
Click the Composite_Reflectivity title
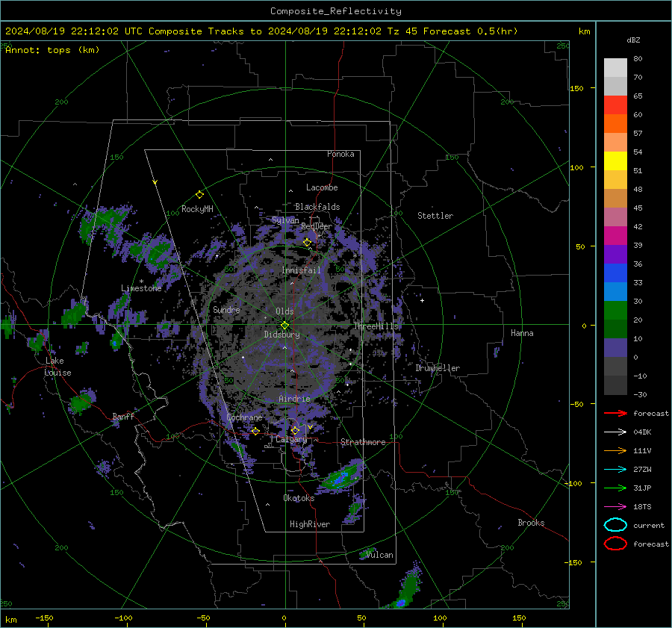pyautogui.click(x=336, y=11)
